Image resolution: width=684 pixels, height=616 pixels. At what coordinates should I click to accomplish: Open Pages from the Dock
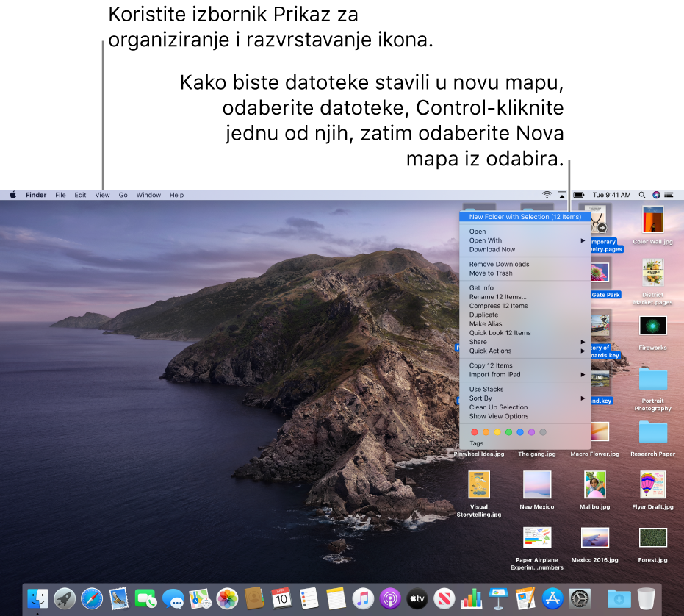pyautogui.click(x=525, y=598)
